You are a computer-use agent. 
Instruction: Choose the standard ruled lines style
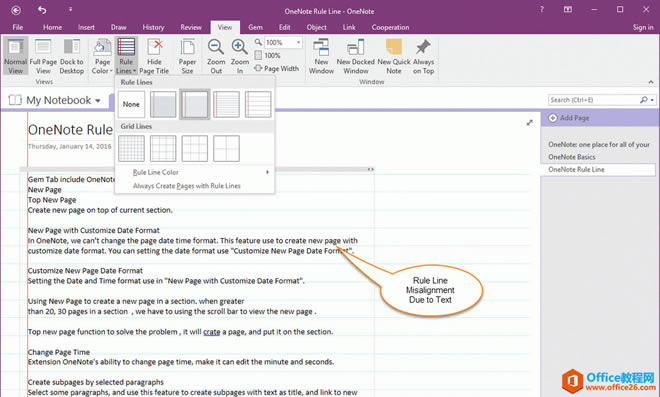pos(226,104)
